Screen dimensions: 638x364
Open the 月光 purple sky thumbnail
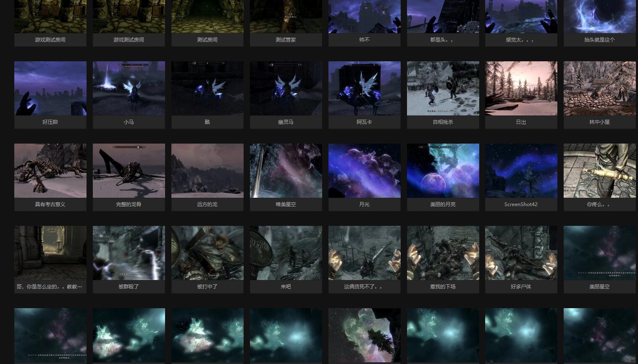(x=365, y=170)
